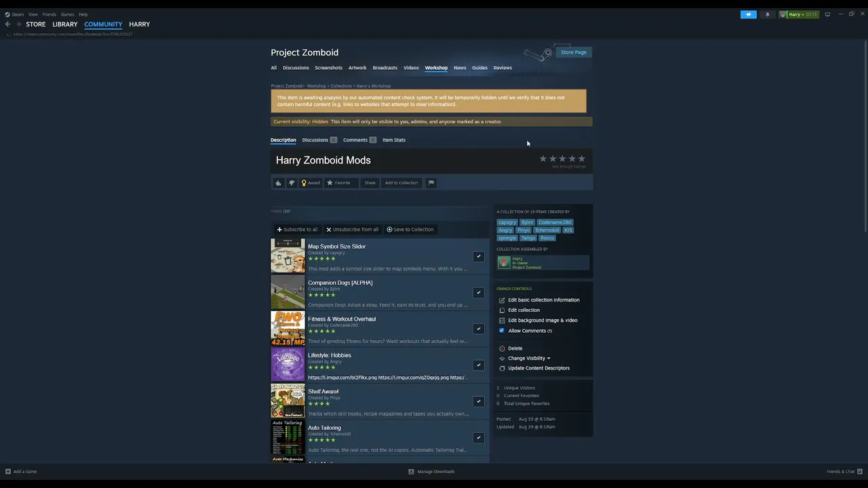Report the collection with the flag icon
Viewport: 868px width, 488px height.
click(x=431, y=183)
